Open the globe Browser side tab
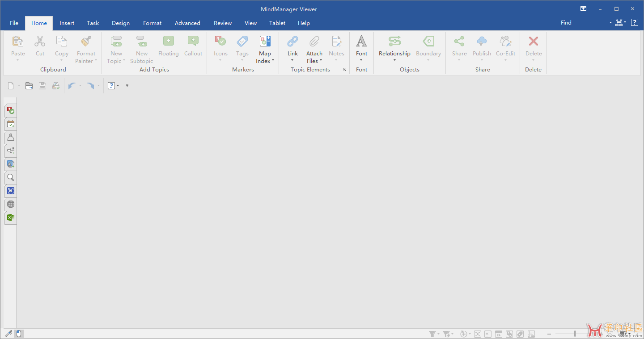This screenshot has height=339, width=644. [11, 204]
